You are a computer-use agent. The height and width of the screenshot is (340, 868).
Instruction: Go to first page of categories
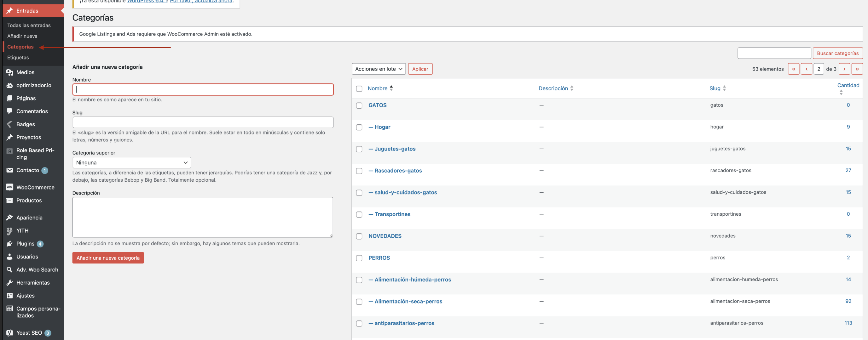(x=794, y=69)
